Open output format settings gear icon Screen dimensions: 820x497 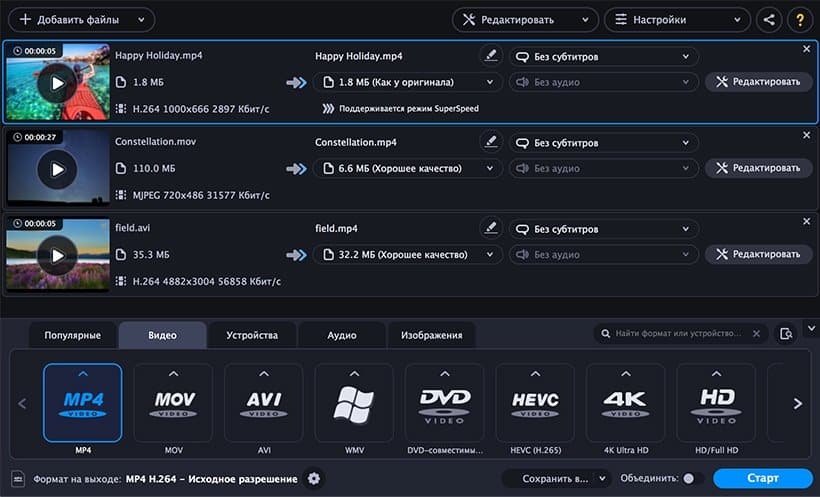(314, 479)
